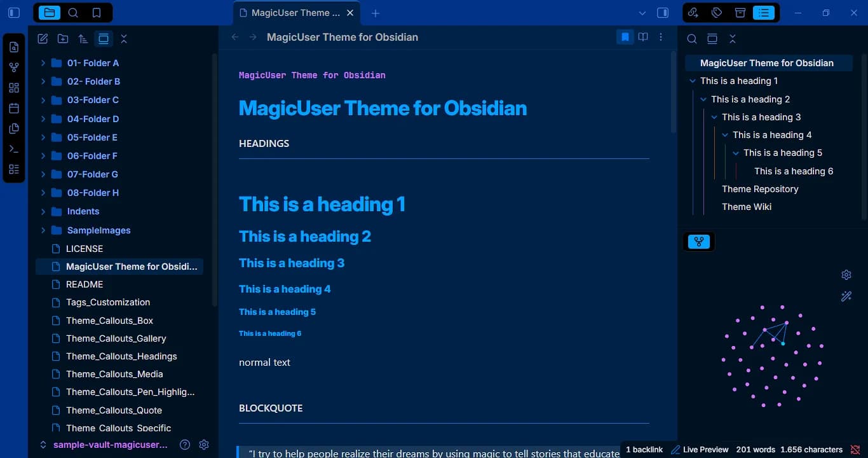
Task: Open outgoing links tab in right sidebar
Action: (694, 13)
